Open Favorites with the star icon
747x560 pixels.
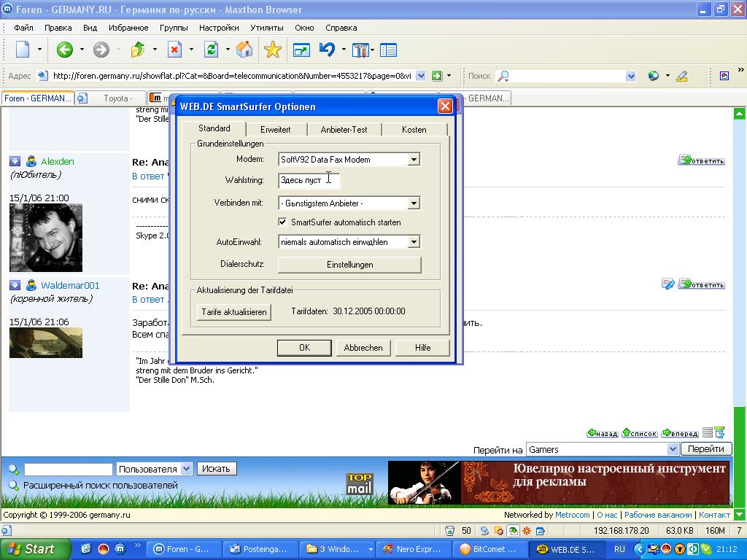click(272, 50)
